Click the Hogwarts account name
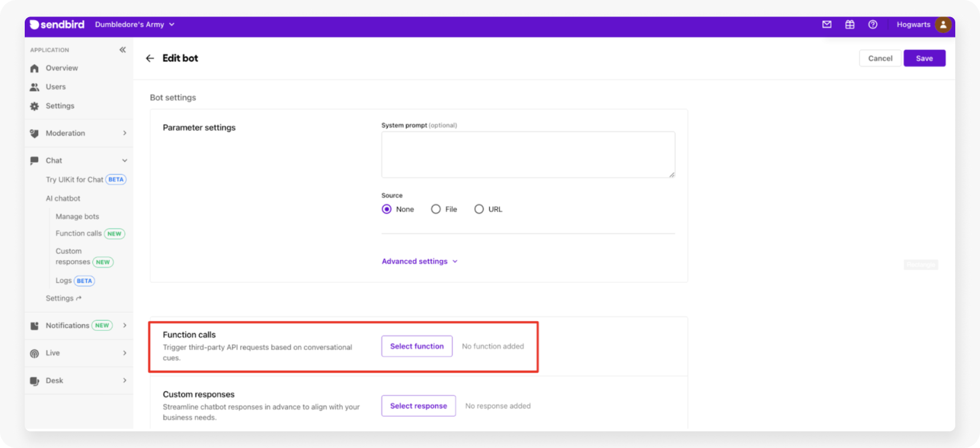980x448 pixels. (913, 25)
